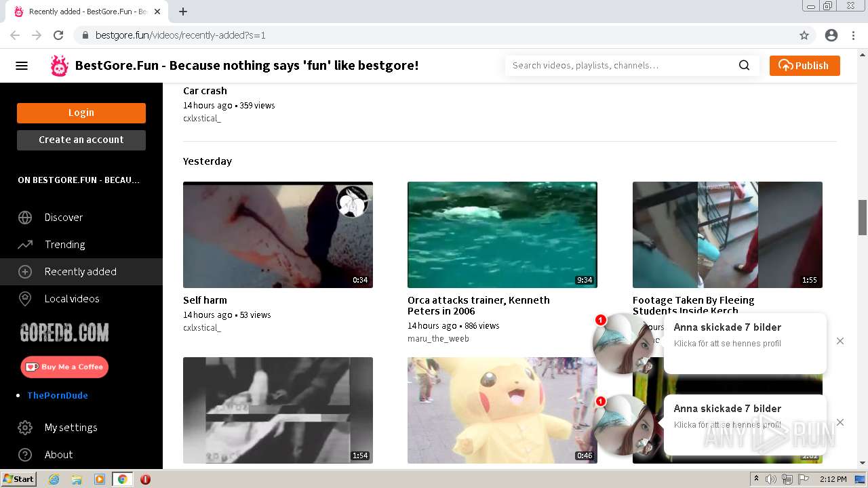Click the Chrome taskbar icon

point(123,479)
